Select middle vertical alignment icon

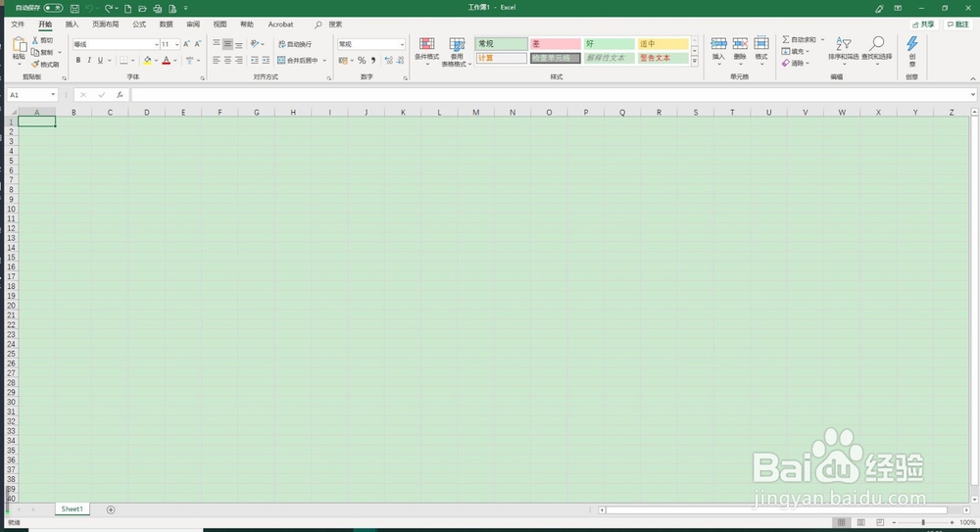(x=227, y=44)
